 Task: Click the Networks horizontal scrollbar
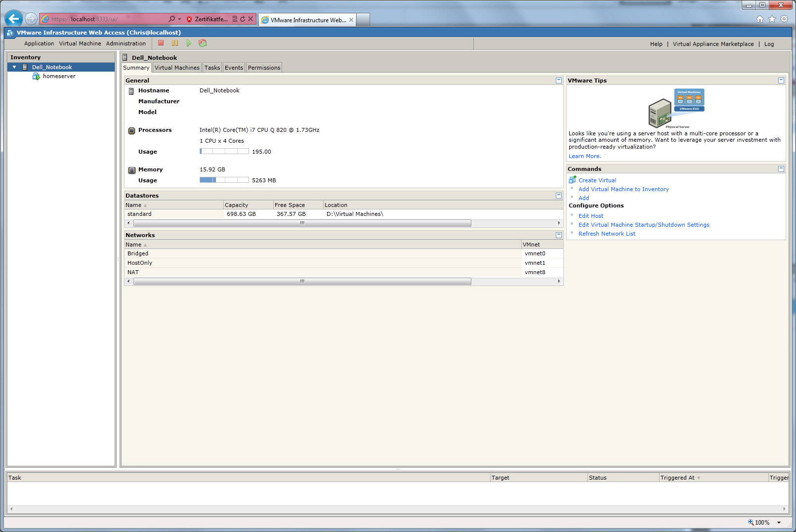pos(302,282)
